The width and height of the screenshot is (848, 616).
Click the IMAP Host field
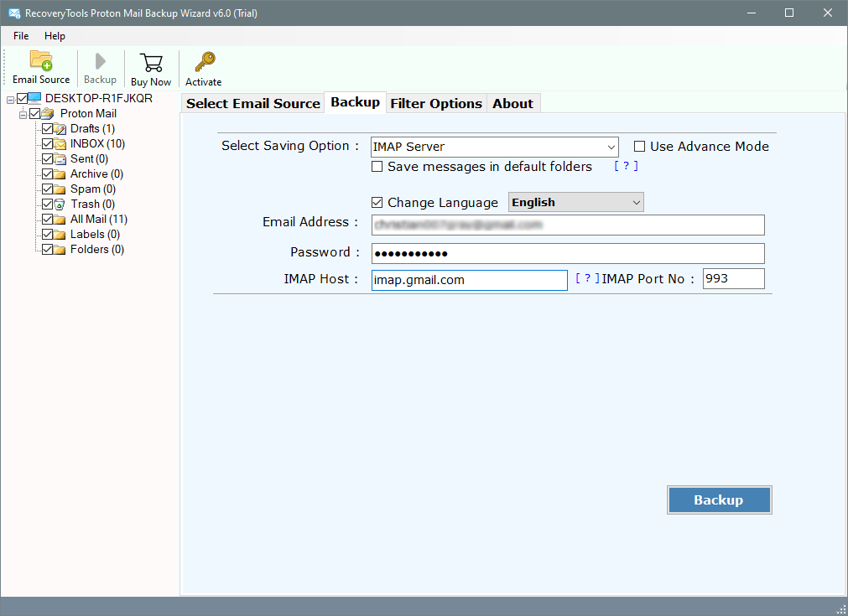click(469, 280)
